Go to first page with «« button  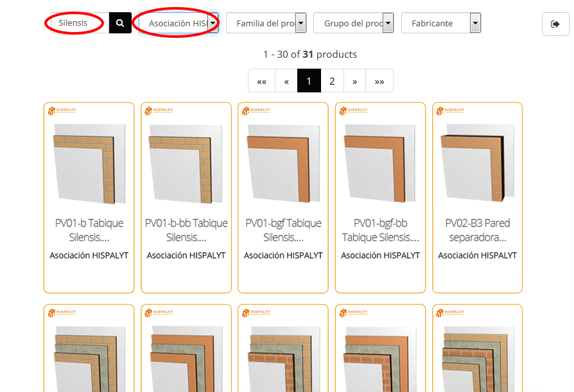pos(261,81)
